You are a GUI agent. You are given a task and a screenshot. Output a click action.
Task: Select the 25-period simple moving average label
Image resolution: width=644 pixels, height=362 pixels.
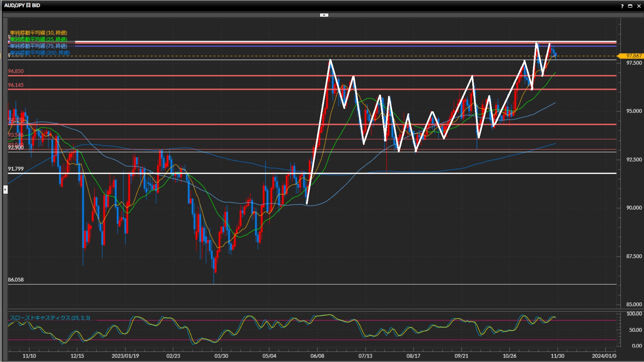click(x=39, y=39)
